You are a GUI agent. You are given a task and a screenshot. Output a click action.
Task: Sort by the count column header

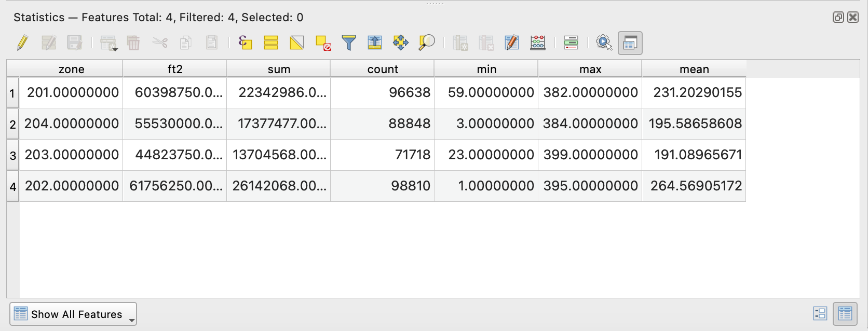point(383,69)
